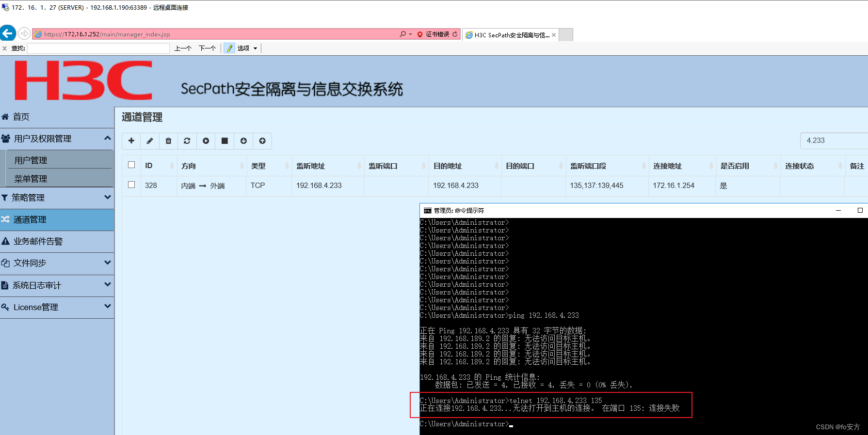
Task: Check the checkbox for row ID 328
Action: (131, 185)
